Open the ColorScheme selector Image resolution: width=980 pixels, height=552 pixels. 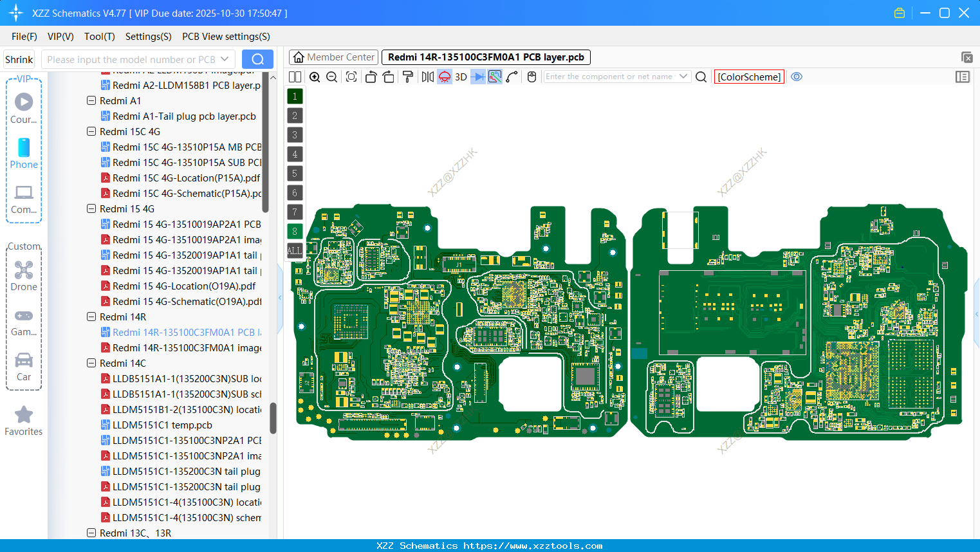click(x=748, y=77)
